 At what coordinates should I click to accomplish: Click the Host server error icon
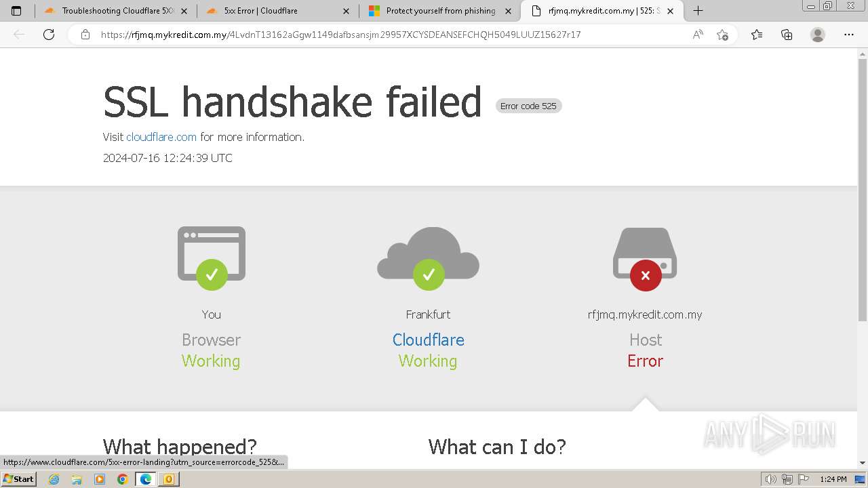(x=645, y=258)
